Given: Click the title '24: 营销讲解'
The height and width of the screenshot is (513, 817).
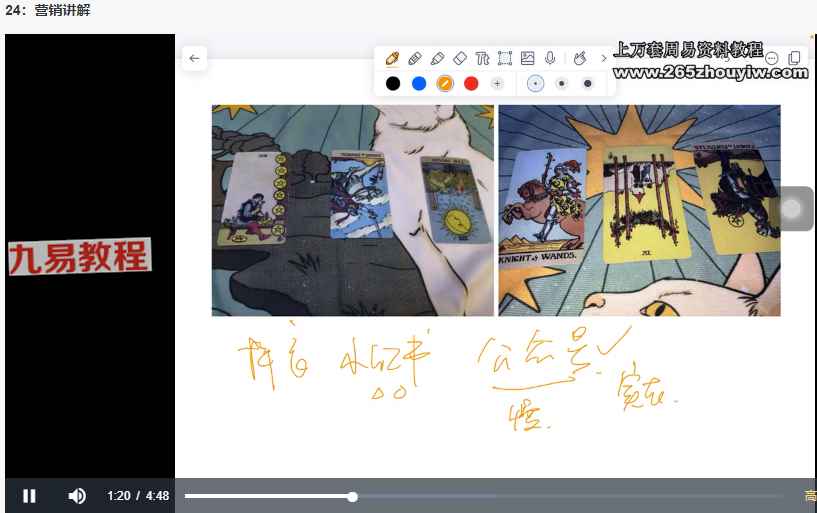Looking at the screenshot, I should coord(47,10).
